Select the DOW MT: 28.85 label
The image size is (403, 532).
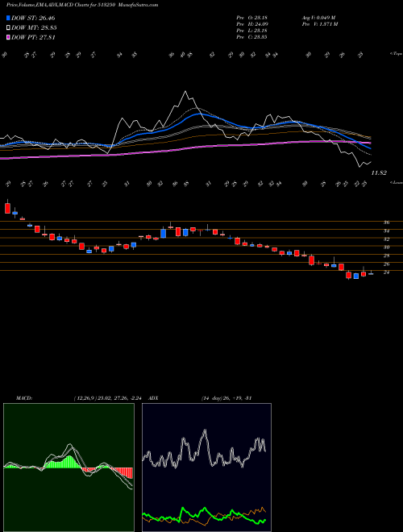click(x=34, y=28)
